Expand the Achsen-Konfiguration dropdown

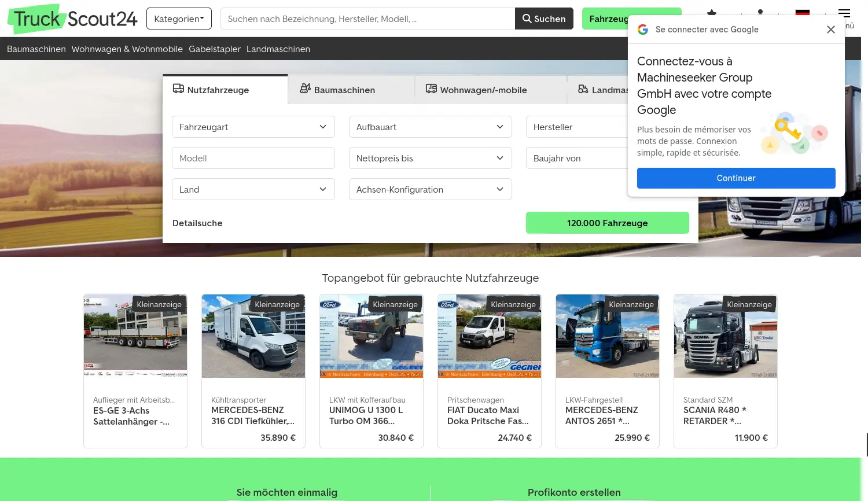(431, 189)
